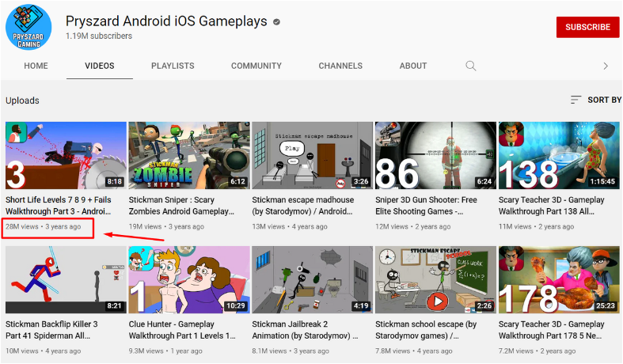Play the Stickman escape madhouse thumbnail
The image size is (623, 364).
(313, 155)
